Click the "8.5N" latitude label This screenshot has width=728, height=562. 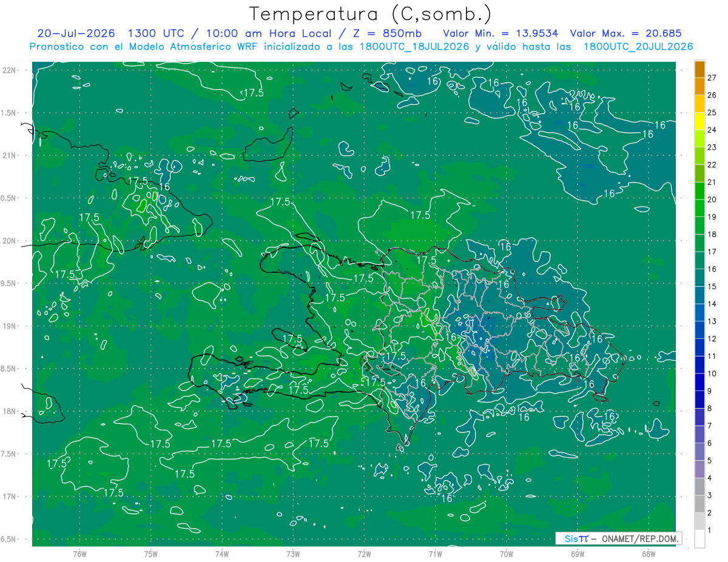[x=8, y=369]
